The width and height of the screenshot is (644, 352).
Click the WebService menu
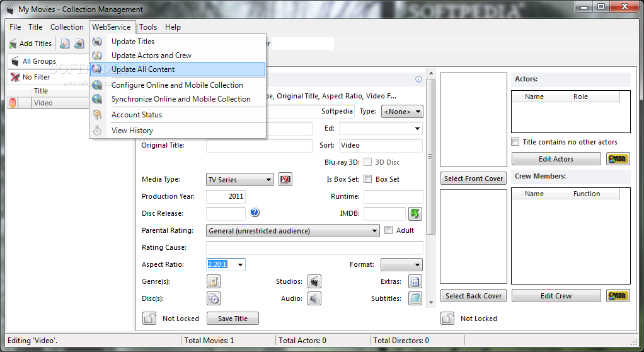tap(112, 27)
